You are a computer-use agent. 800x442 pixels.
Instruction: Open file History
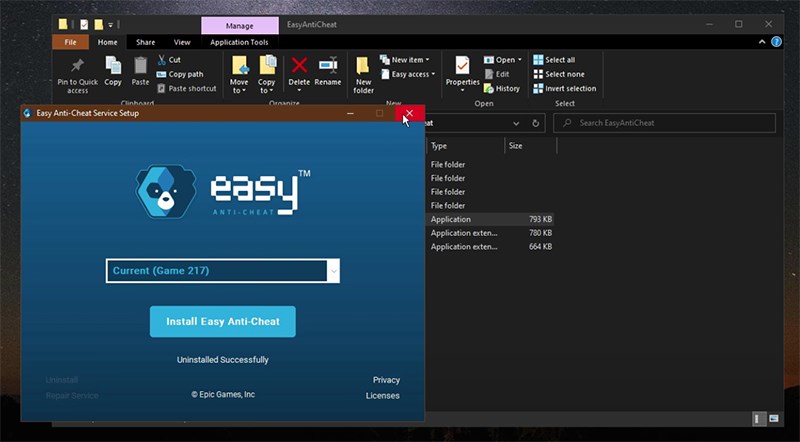click(x=502, y=88)
